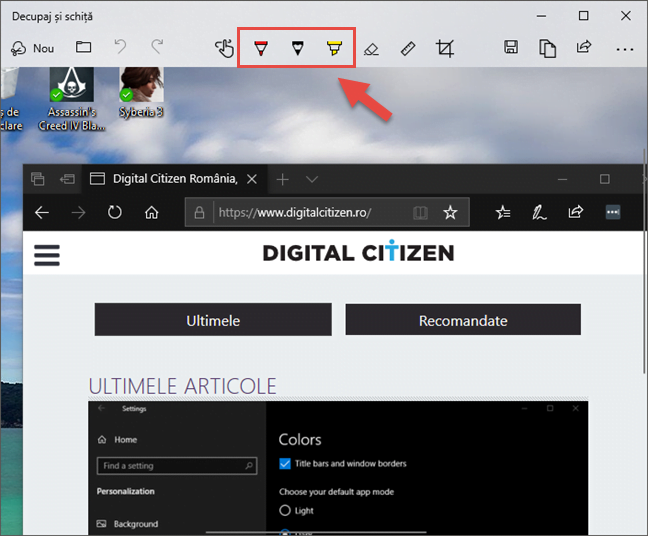Expand the Edge tab previews chevron
The width and height of the screenshot is (648, 536).
[312, 179]
